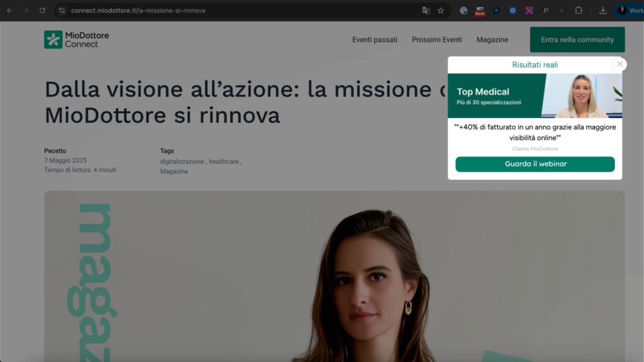Image resolution: width=644 pixels, height=362 pixels.
Task: Click the 'Entra nella community' button
Action: pos(577,39)
